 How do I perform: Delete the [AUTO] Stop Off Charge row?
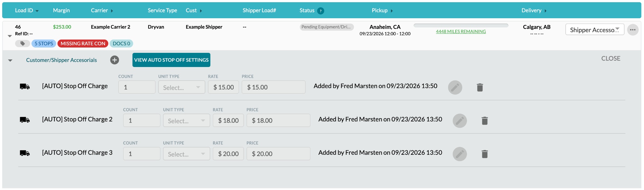[480, 87]
